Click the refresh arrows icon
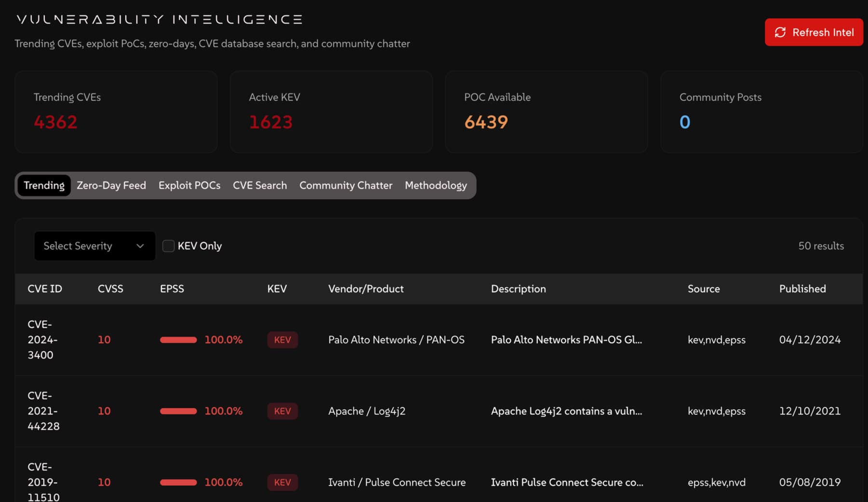The width and height of the screenshot is (868, 502). tap(780, 32)
